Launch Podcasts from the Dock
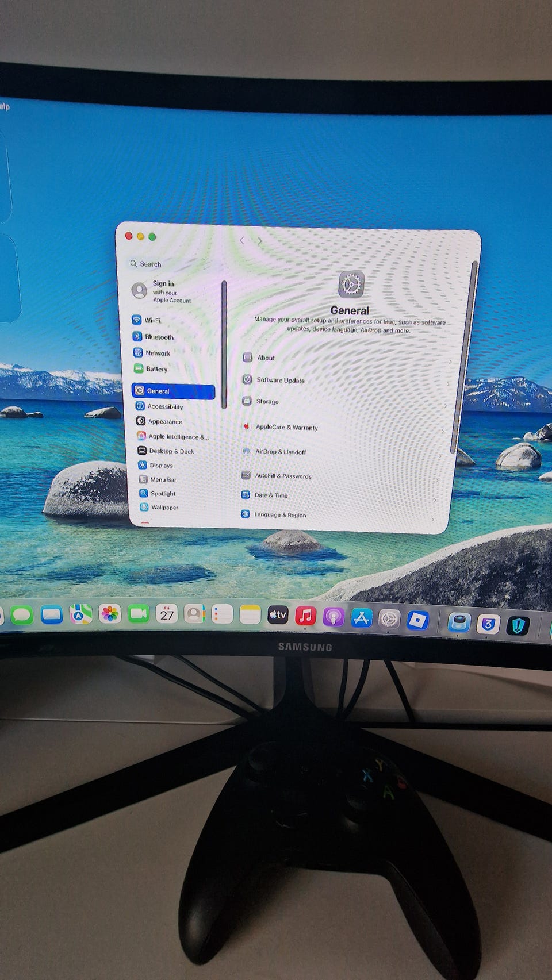The height and width of the screenshot is (980, 552). click(x=333, y=617)
